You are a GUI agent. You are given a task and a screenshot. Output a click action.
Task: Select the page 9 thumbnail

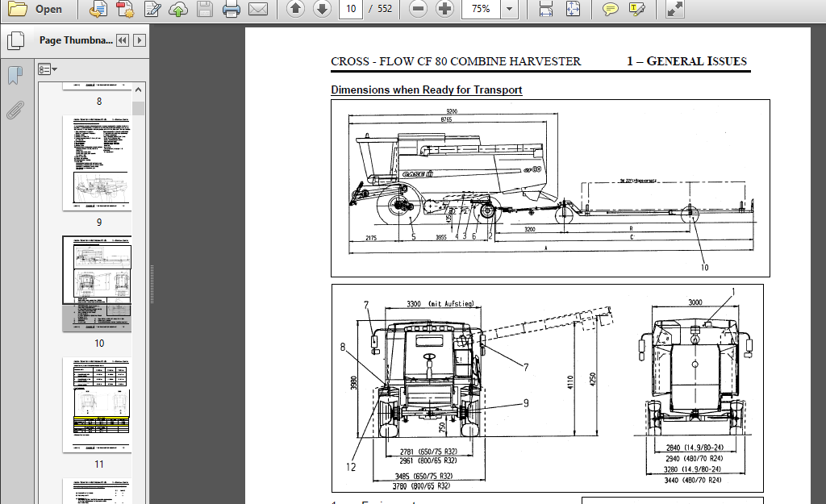97,163
